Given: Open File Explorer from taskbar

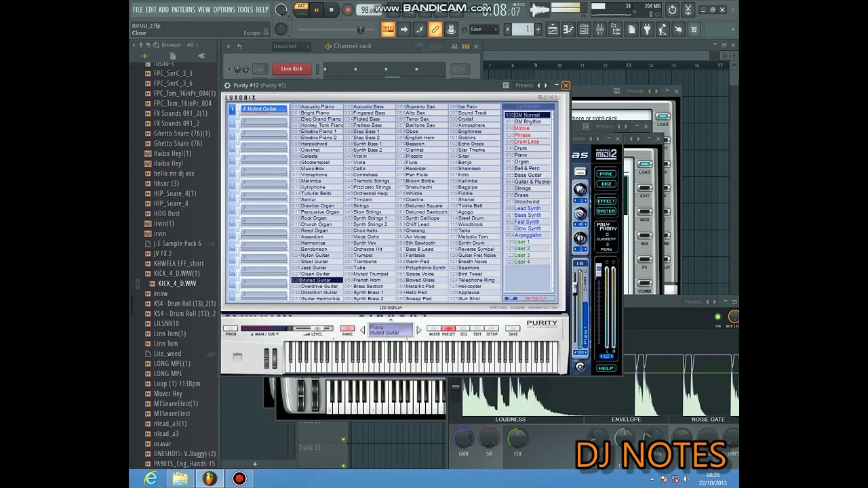Looking at the screenshot, I should tap(180, 479).
